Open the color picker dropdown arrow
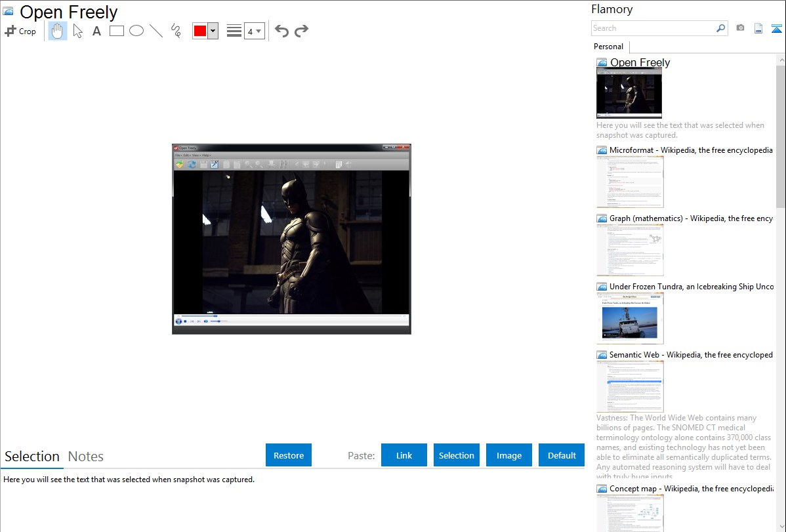Viewport: 786px width, 532px height. coord(213,31)
